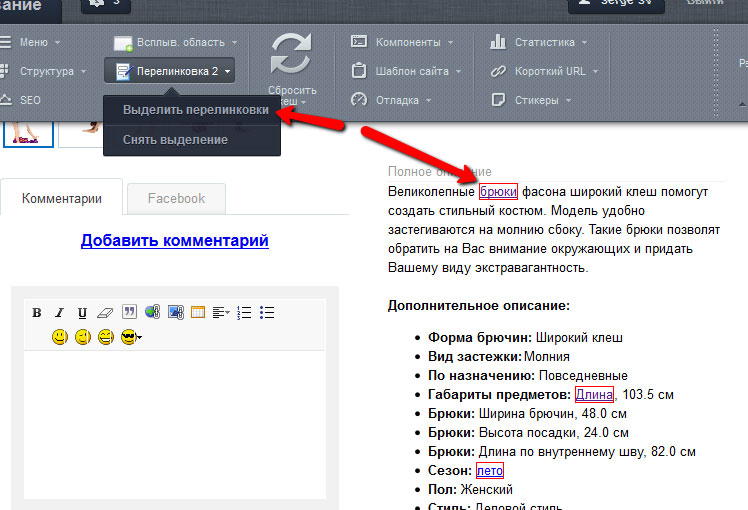Select Снять выделение menu item
This screenshot has height=510, width=748.
(x=175, y=140)
